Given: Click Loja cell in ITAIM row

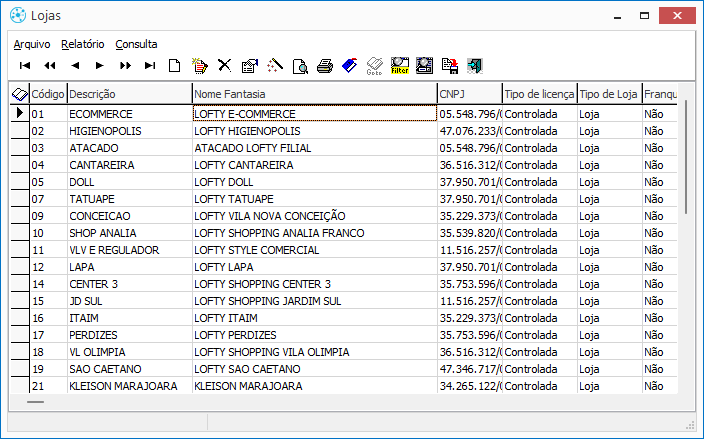Looking at the screenshot, I should pos(610,318).
